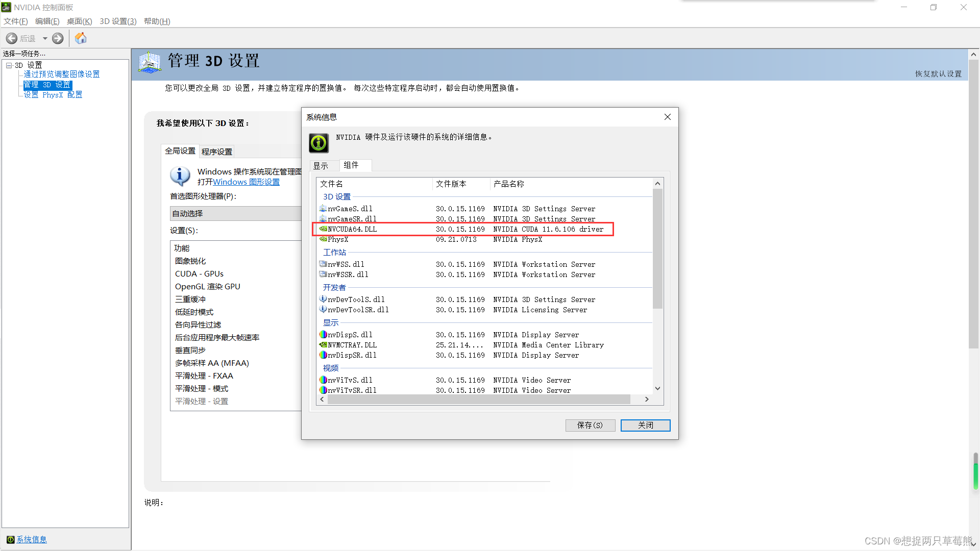
Task: Select nvDevToolS.dll file icon
Action: tap(323, 299)
